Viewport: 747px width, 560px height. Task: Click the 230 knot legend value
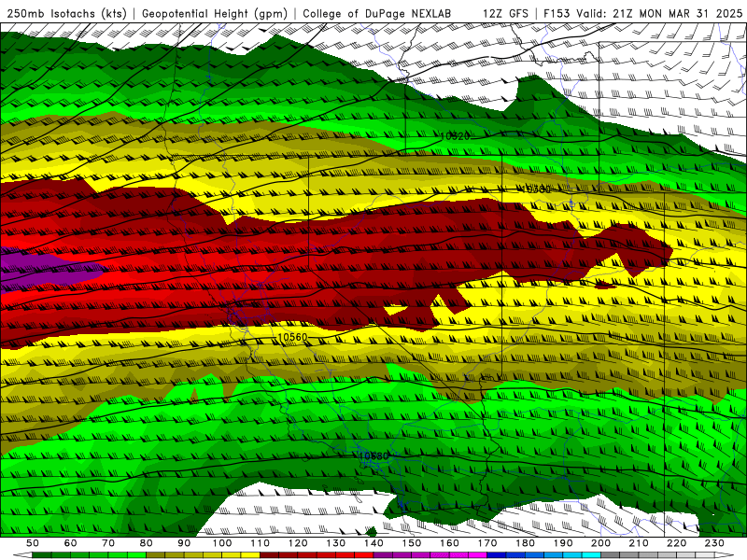pos(714,543)
